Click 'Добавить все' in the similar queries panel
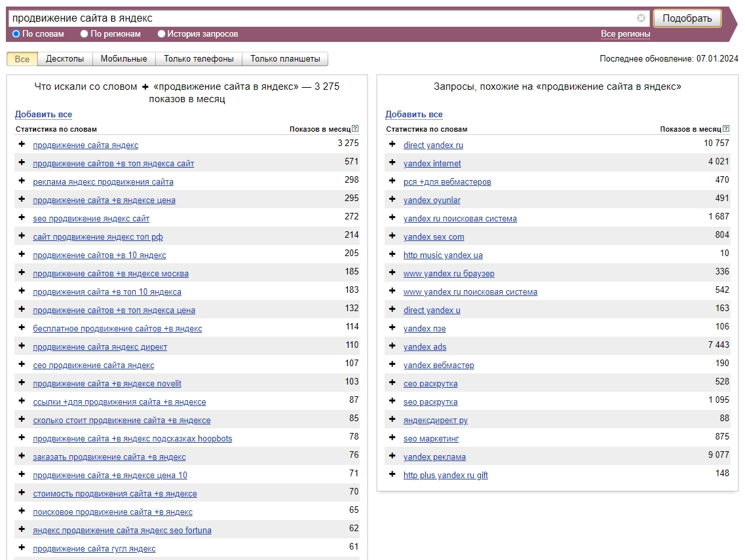This screenshot has width=745, height=560. coord(414,115)
